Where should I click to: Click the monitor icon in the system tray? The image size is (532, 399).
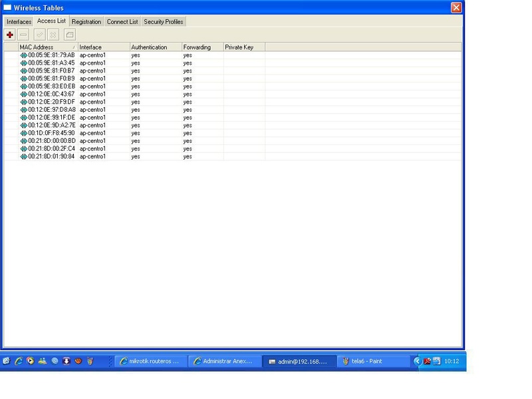click(x=437, y=361)
